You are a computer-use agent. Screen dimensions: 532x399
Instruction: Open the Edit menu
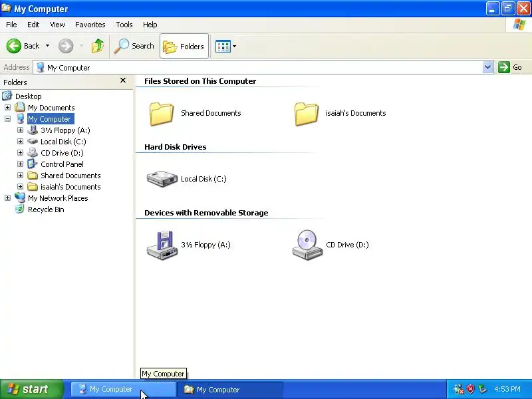(x=33, y=25)
